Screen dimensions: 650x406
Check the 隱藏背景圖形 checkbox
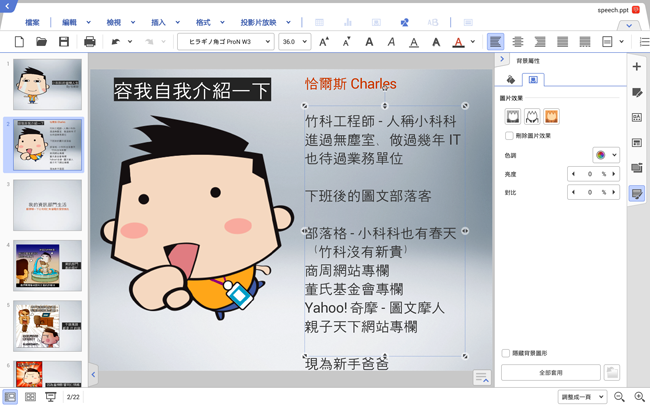(506, 353)
